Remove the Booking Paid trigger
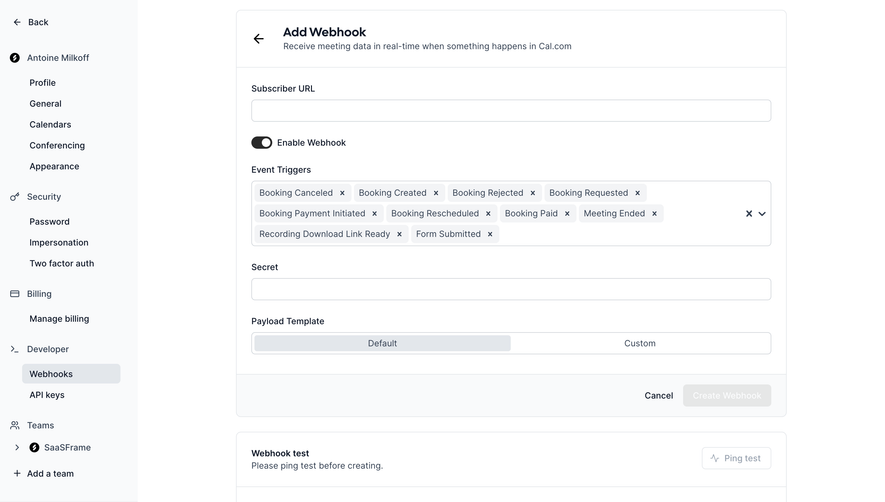 (x=567, y=213)
